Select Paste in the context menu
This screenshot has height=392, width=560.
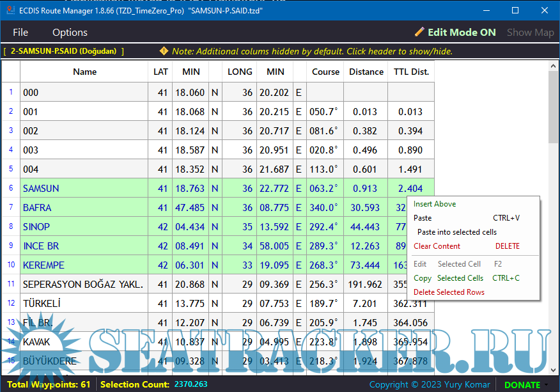pos(423,218)
